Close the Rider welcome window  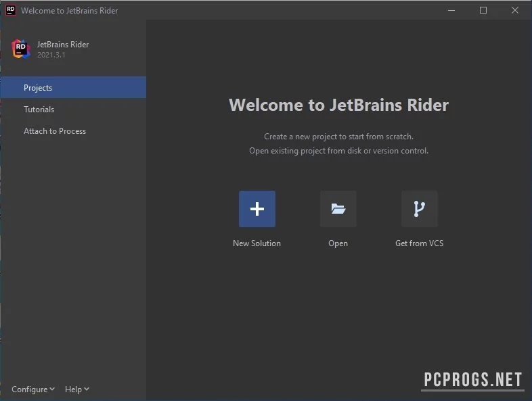click(x=515, y=10)
